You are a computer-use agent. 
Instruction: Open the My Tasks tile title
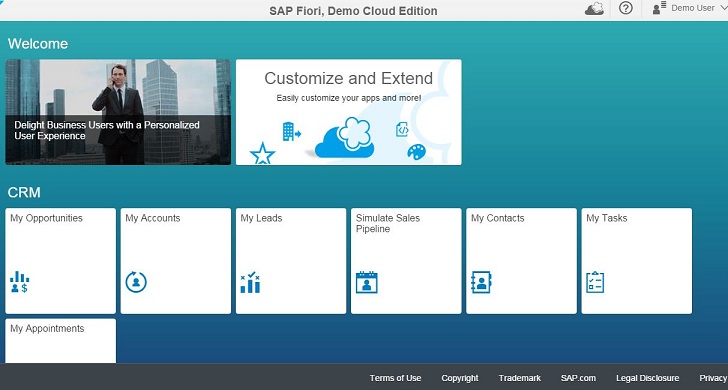607,218
